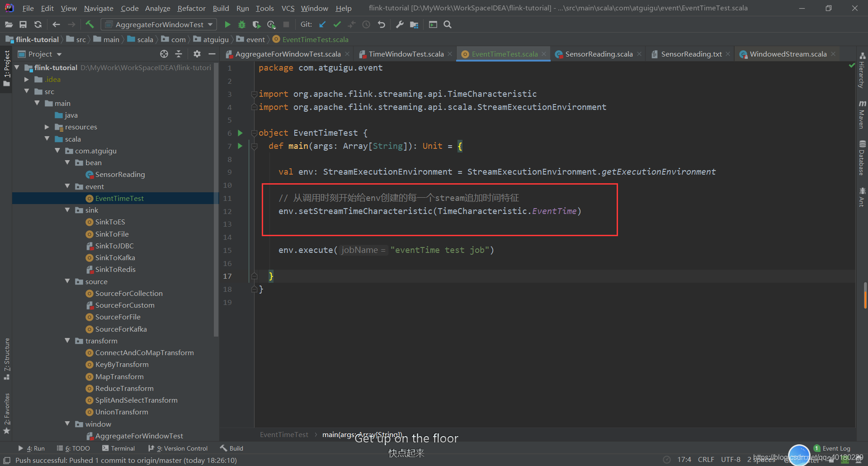The height and width of the screenshot is (466, 868).
Task: Open the 4: Run tool window
Action: (x=31, y=448)
